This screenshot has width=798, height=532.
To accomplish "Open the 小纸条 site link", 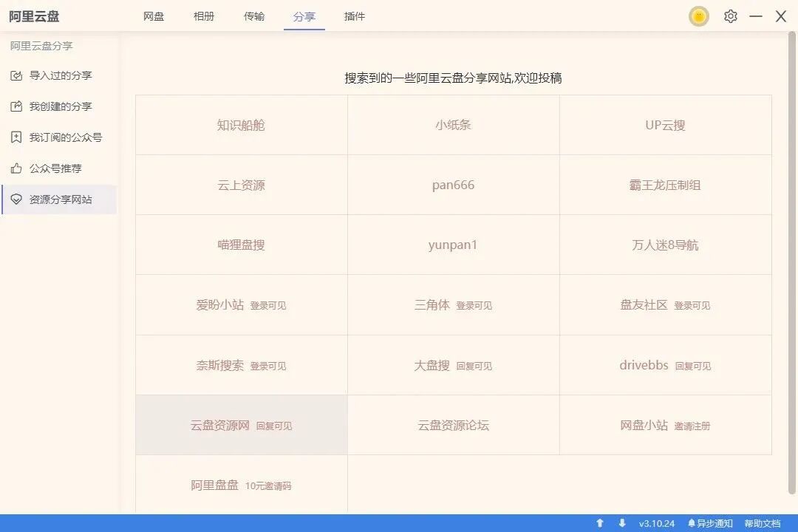I will (x=454, y=125).
